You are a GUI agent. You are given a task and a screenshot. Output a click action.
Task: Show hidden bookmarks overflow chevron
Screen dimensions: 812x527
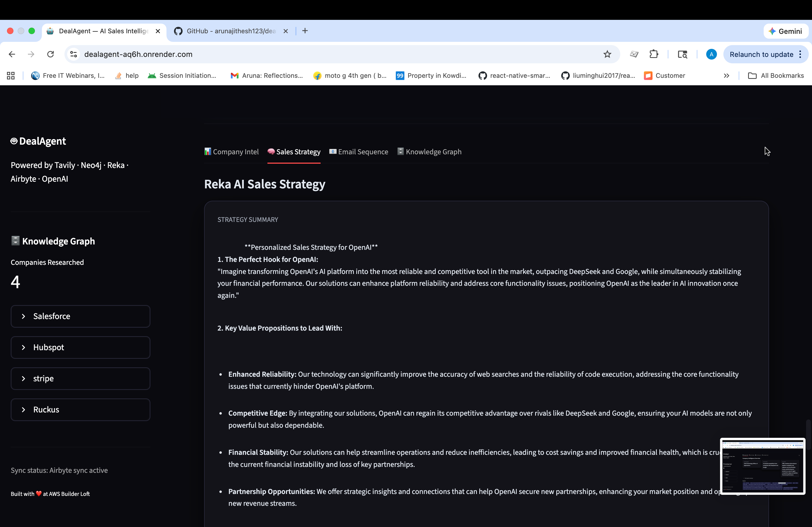[726, 76]
